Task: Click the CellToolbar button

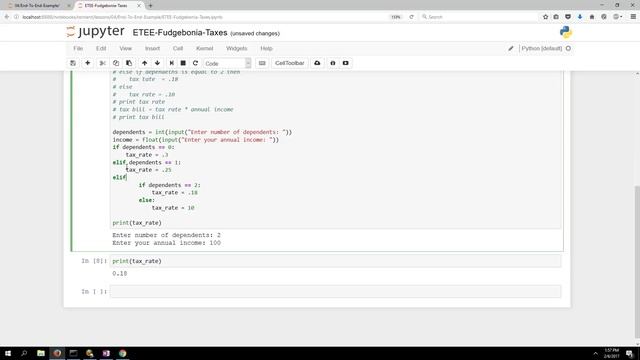Action: [289, 63]
